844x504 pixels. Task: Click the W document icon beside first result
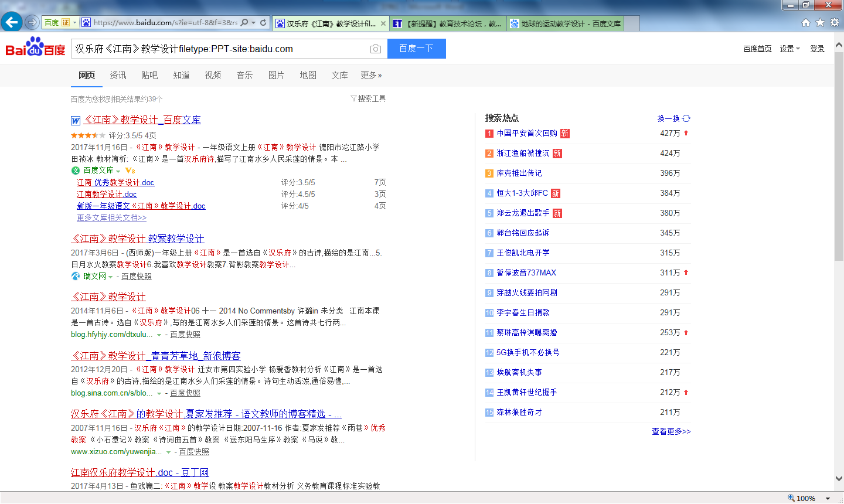pos(76,121)
